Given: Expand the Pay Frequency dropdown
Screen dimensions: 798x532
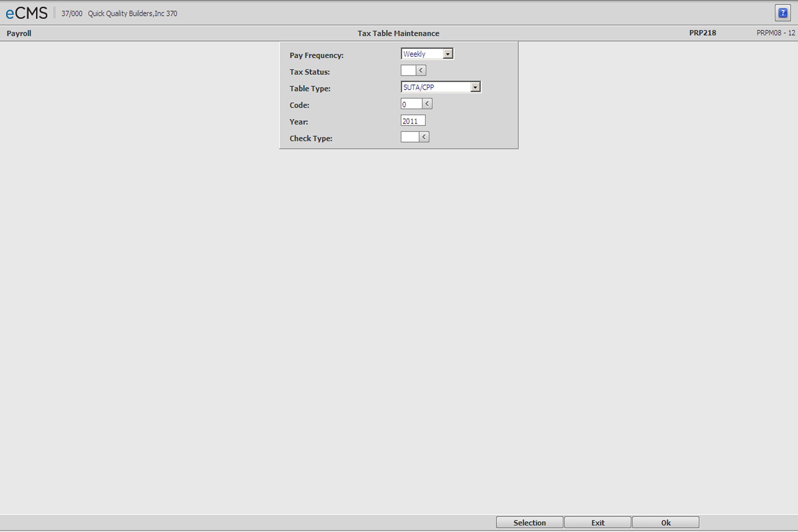Looking at the screenshot, I should click(448, 54).
